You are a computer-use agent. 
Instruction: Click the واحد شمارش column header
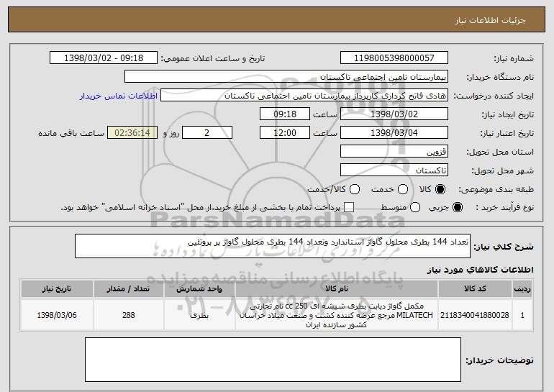[199, 289]
